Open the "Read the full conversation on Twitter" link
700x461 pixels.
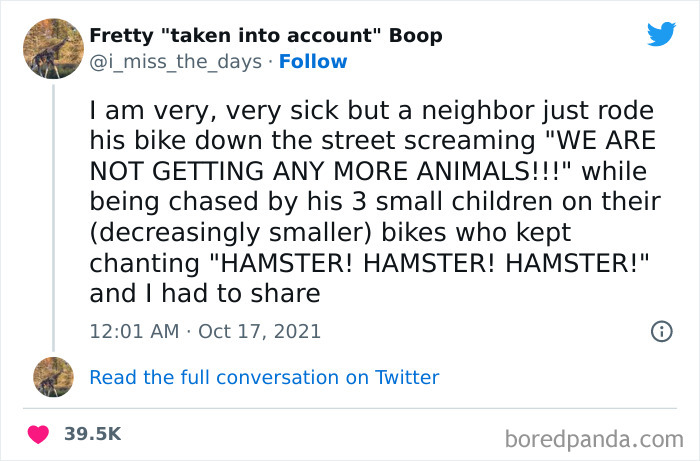[x=264, y=377]
